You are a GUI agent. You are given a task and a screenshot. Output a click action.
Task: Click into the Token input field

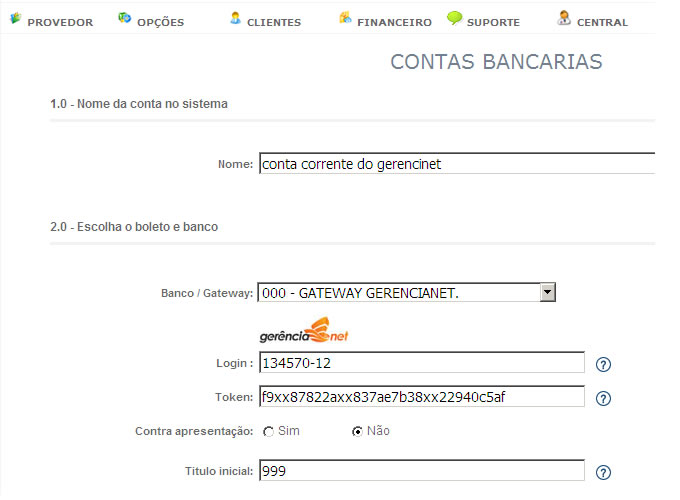coord(421,397)
